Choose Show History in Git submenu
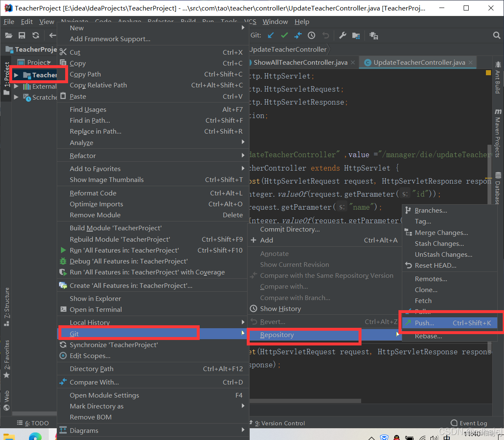Viewport: 504px width, 440px height. [x=325, y=308]
